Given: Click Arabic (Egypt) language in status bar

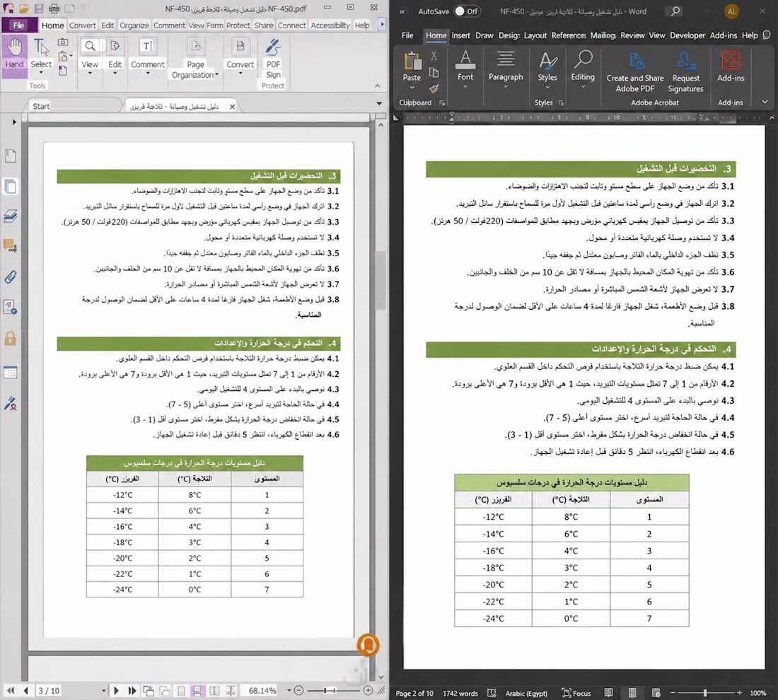Looking at the screenshot, I should [526, 693].
